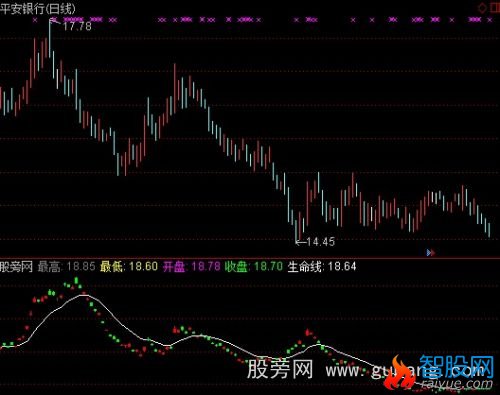The height and width of the screenshot is (395, 500).
Task: Click the 开盘: 18.78 value
Action: coord(192,267)
